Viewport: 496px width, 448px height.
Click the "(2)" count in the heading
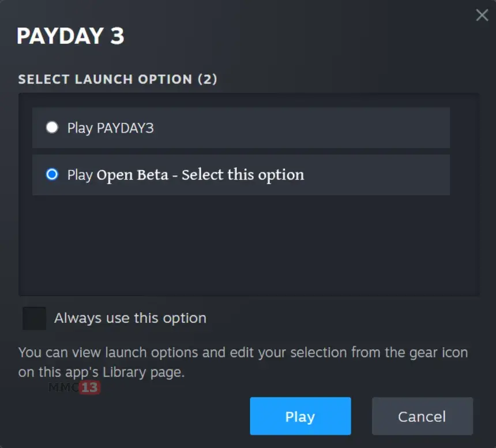pyautogui.click(x=208, y=80)
